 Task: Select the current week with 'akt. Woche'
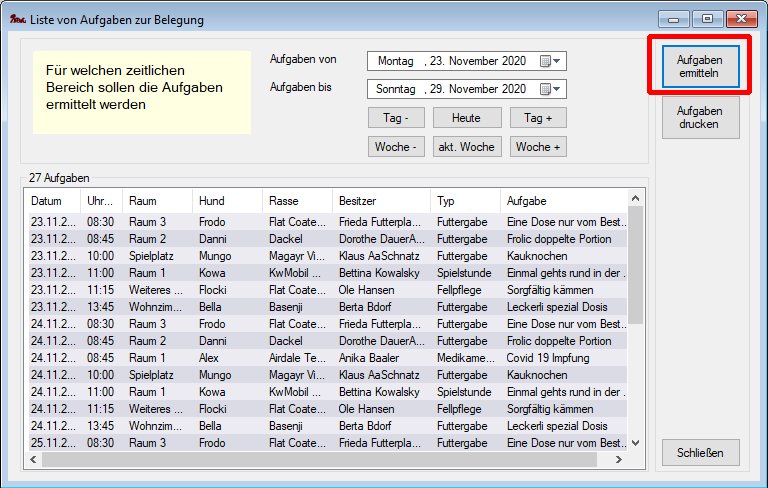[466, 147]
